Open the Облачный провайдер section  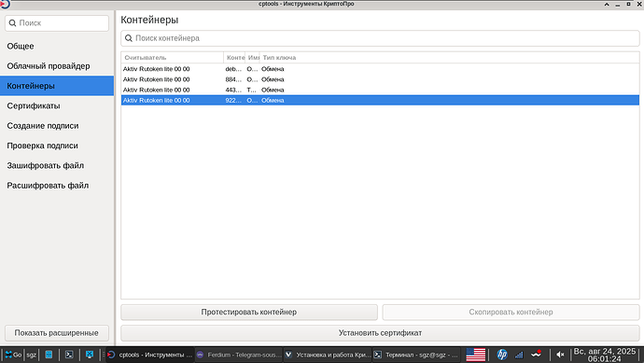click(57, 66)
